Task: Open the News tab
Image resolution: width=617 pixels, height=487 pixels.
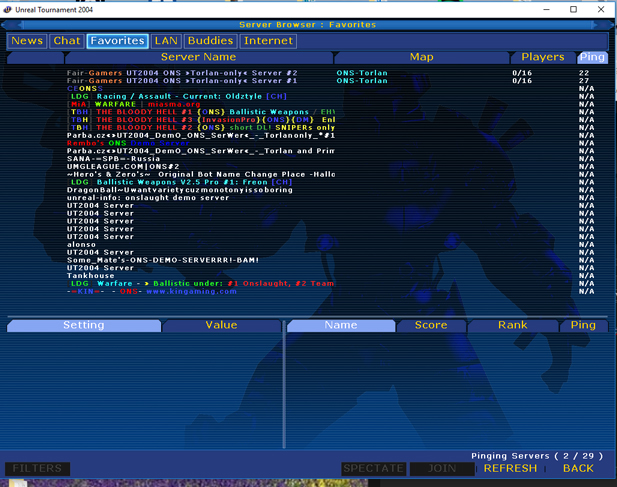Action: click(x=27, y=41)
